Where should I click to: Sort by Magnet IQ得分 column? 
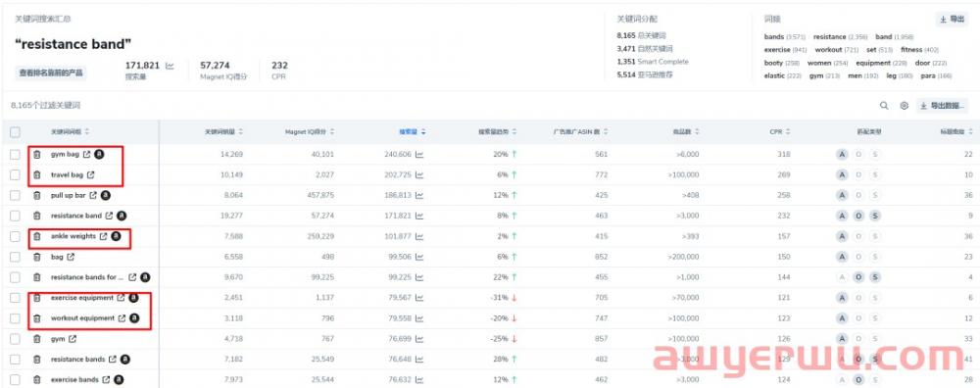(x=310, y=132)
